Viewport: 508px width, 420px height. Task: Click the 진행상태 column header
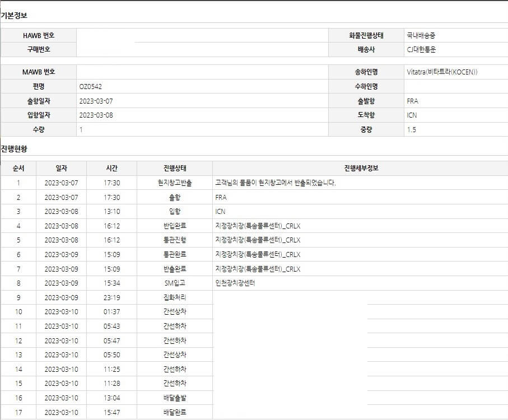point(175,168)
